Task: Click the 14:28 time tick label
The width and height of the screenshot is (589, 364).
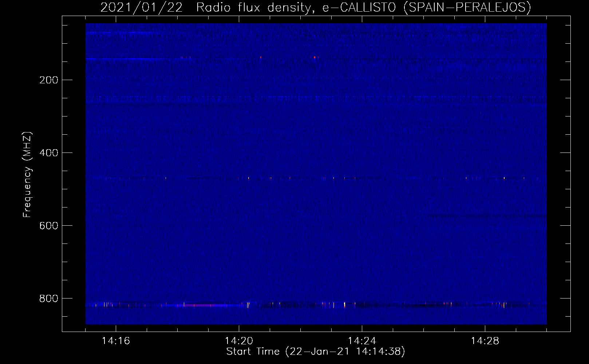Action: (485, 341)
